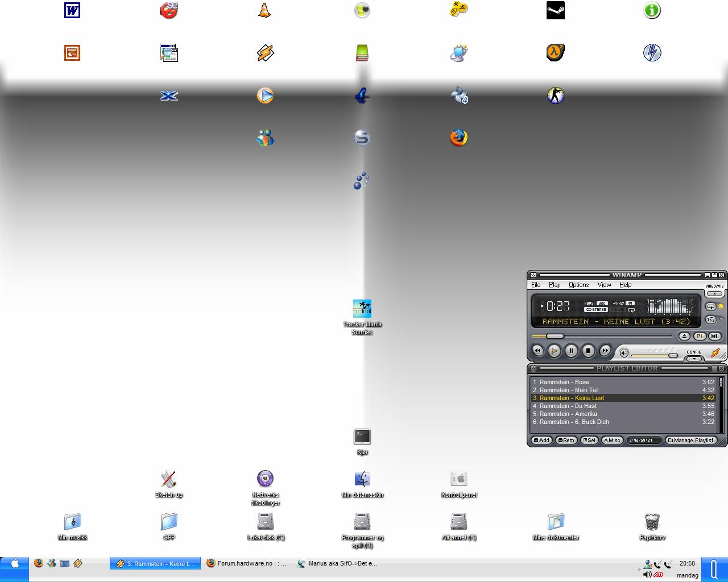Expand the Winamp CONFIG drawer
The height and width of the screenshot is (582, 728).
coord(694,359)
